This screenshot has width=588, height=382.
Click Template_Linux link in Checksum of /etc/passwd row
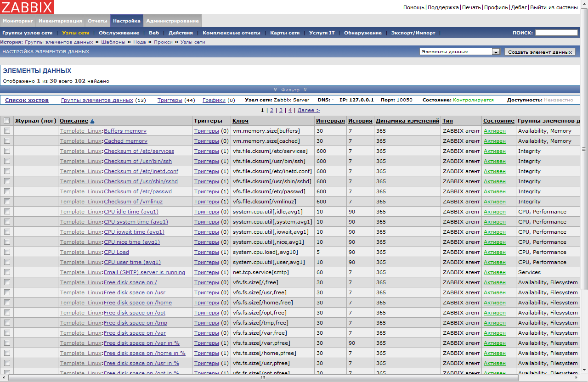pyautogui.click(x=80, y=191)
